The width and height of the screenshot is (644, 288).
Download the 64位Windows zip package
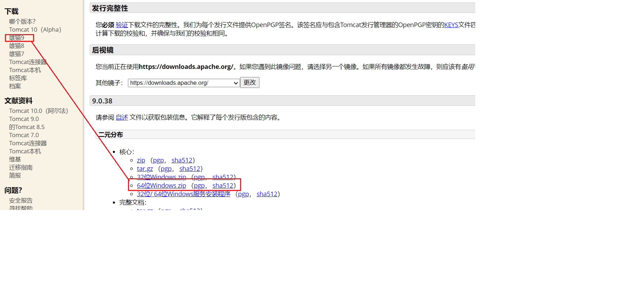[161, 186]
